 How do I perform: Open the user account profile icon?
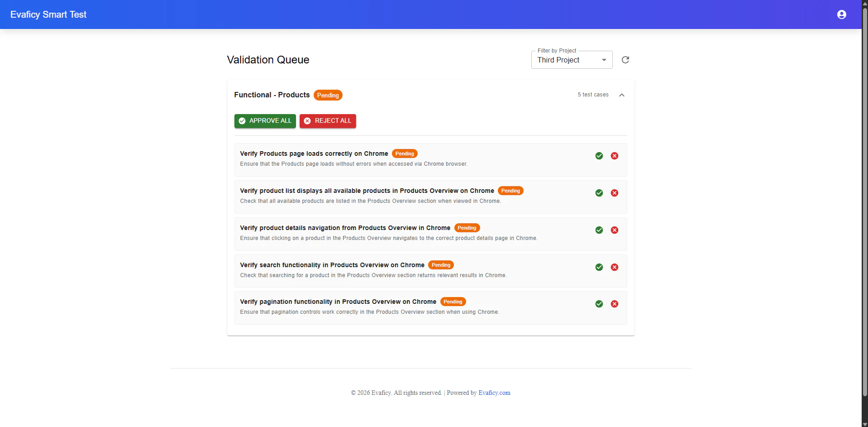pyautogui.click(x=841, y=14)
